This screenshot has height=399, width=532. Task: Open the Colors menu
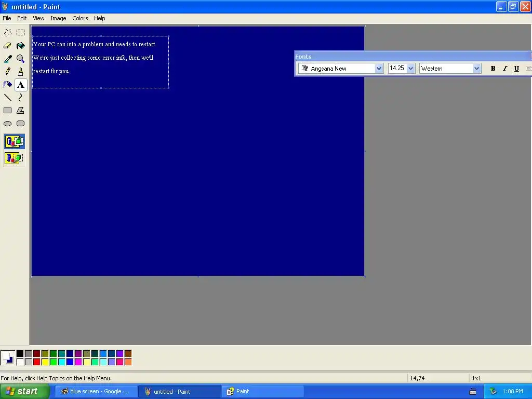[x=80, y=18]
